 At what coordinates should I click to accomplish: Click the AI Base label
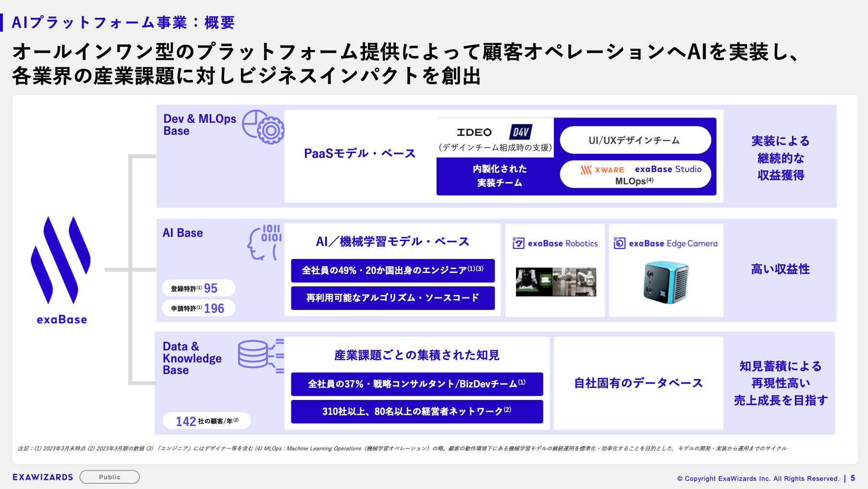183,233
